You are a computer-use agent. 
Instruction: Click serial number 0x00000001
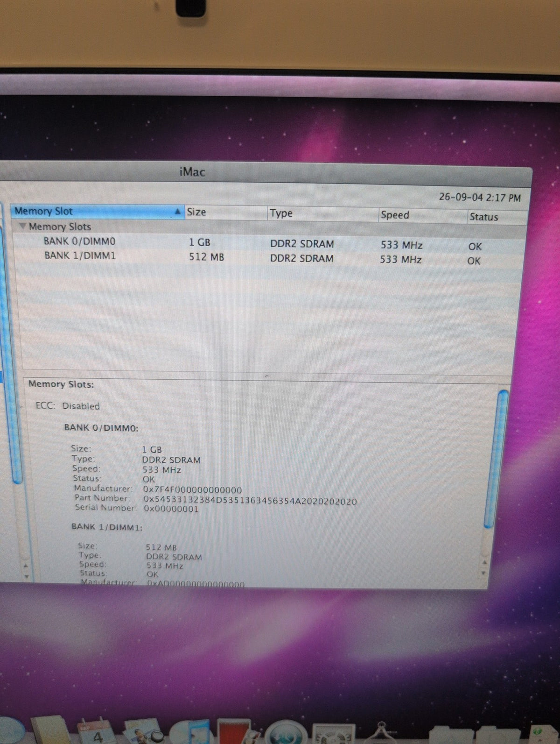[x=171, y=509]
